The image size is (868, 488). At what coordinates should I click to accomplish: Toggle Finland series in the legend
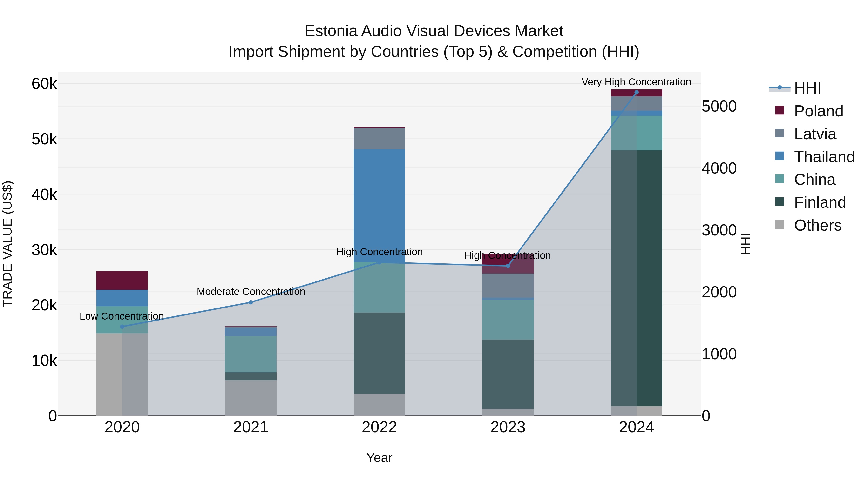point(810,202)
